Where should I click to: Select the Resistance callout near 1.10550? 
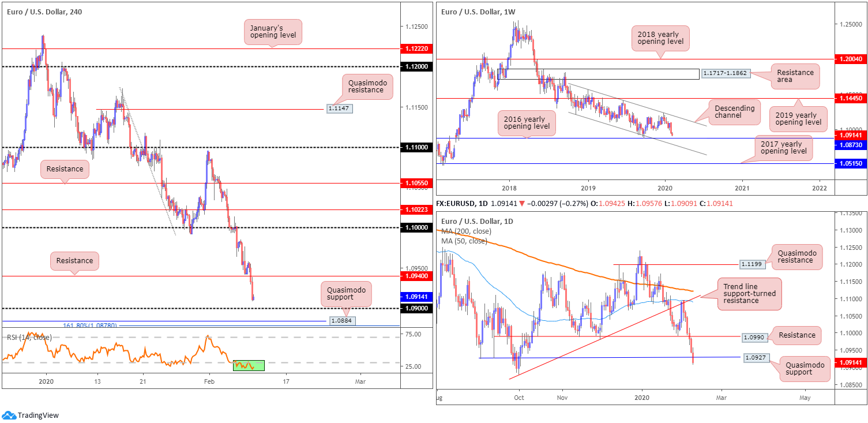pyautogui.click(x=65, y=170)
